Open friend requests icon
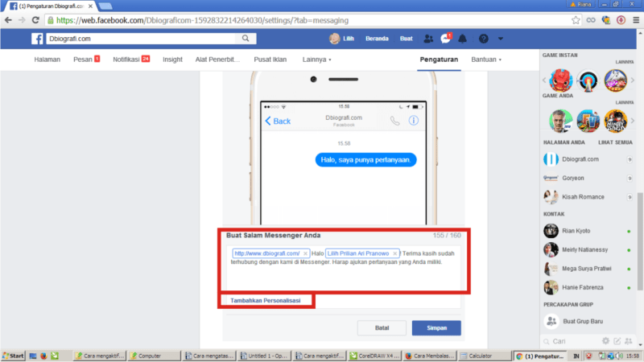Screen dimensions: 644x362 click(428, 39)
